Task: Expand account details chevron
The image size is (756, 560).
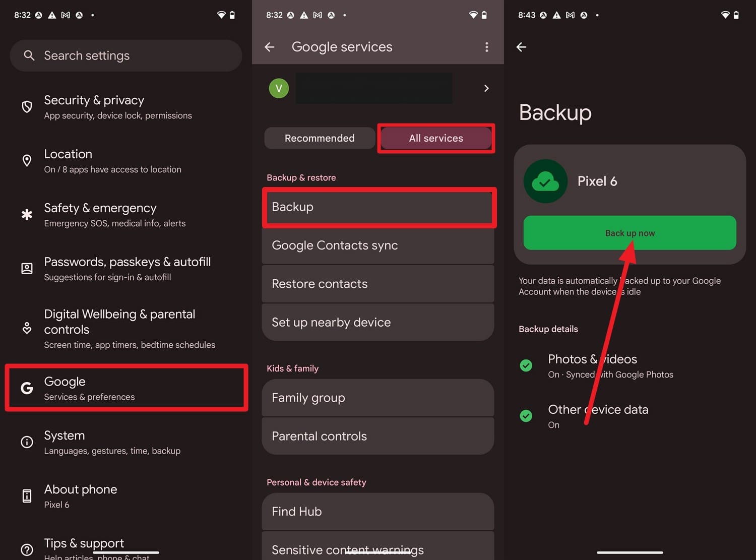Action: coord(486,88)
